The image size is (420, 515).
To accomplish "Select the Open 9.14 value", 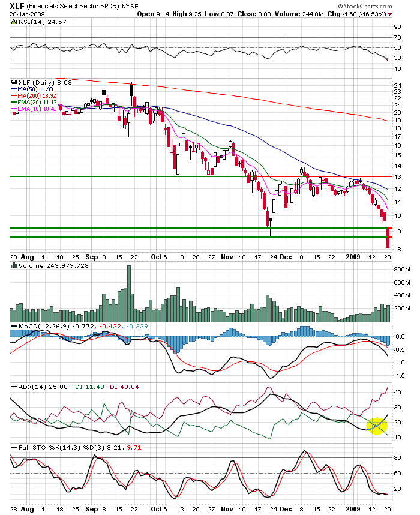I will tap(153, 14).
